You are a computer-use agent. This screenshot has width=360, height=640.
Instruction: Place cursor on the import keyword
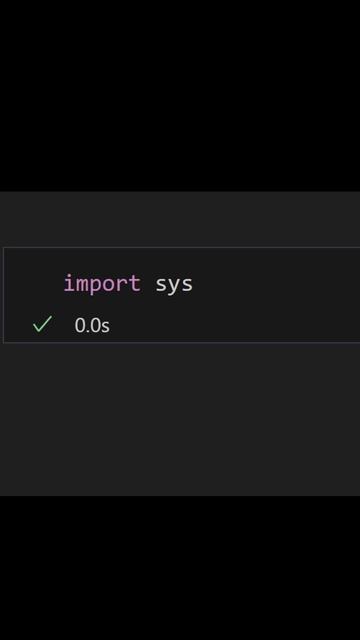102,284
